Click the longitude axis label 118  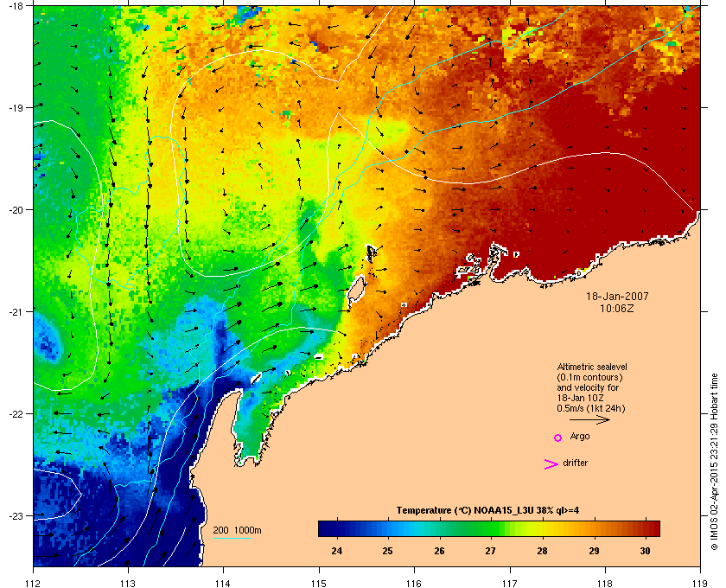605,584
